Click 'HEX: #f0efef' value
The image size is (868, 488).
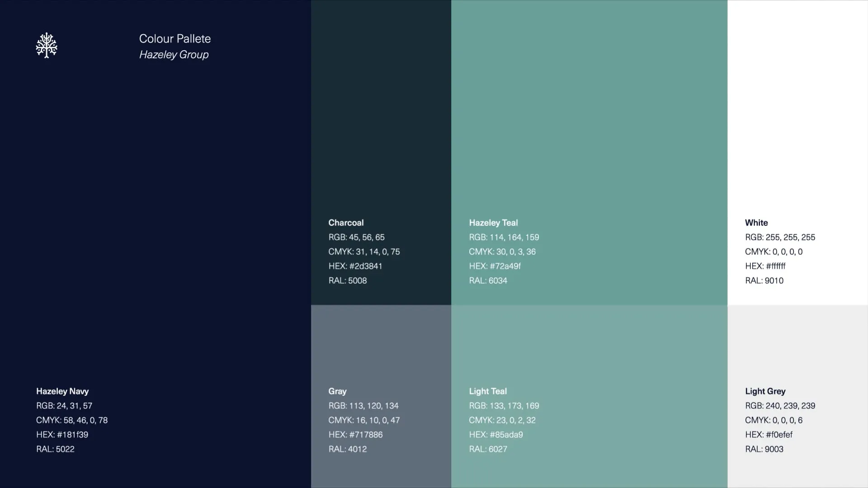(x=769, y=435)
